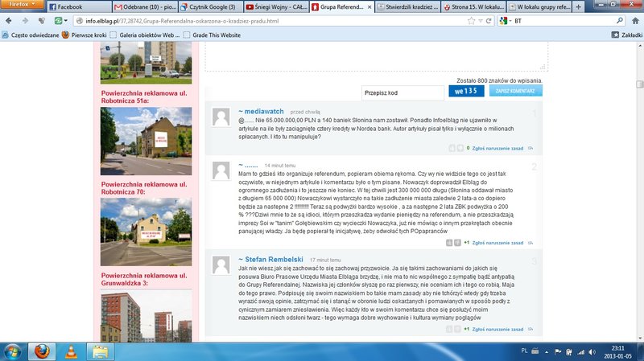Open the browser home page icon
The width and height of the screenshot is (644, 361).
pyautogui.click(x=635, y=21)
